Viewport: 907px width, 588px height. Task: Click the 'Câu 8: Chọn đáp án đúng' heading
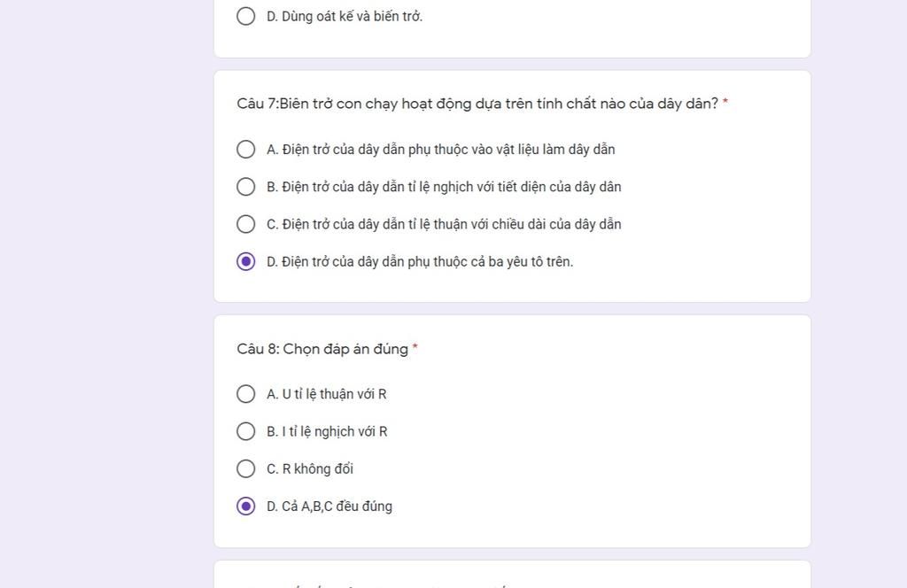(322, 349)
